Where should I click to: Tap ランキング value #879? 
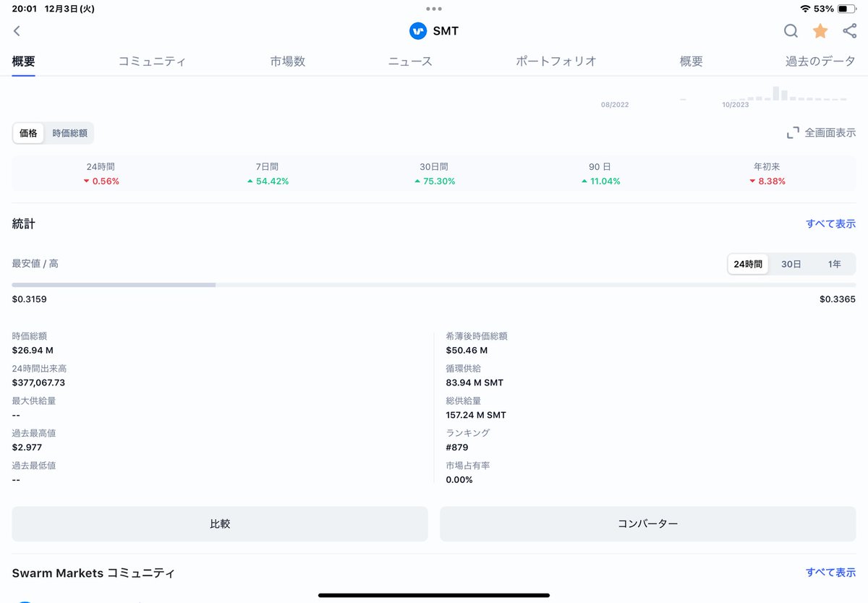(x=457, y=448)
